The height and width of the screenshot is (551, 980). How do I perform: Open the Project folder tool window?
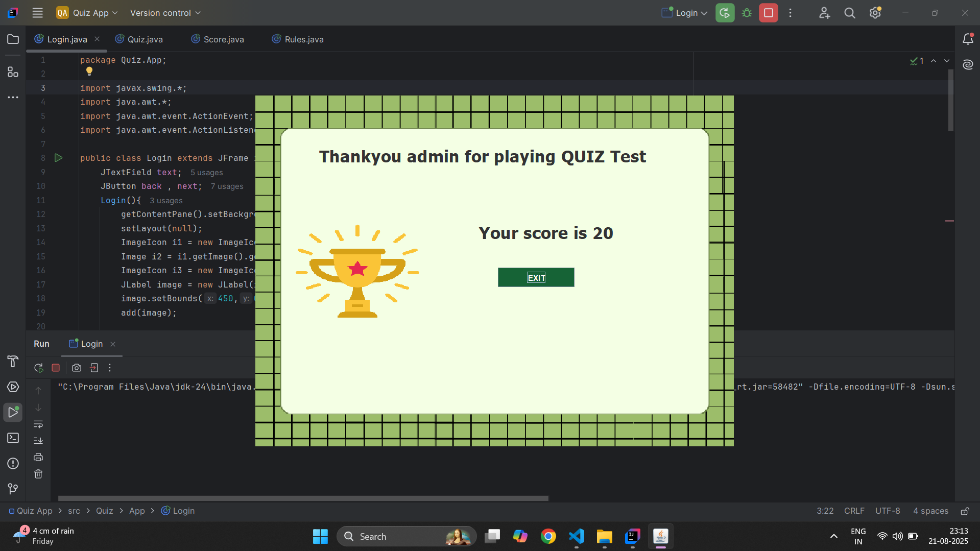(13, 39)
